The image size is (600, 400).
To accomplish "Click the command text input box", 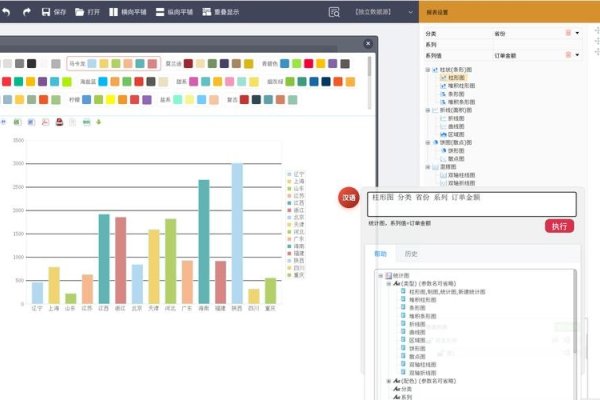I will click(472, 204).
